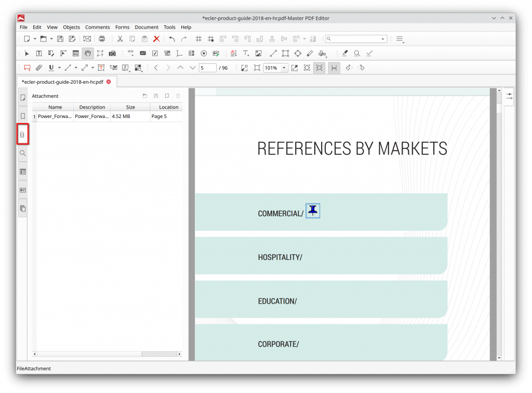Select the Underline text annotation tool

[52, 68]
